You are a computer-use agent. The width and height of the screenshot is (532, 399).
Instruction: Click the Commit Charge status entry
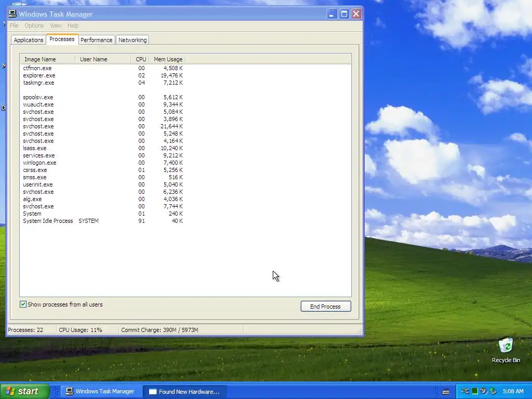pyautogui.click(x=159, y=330)
